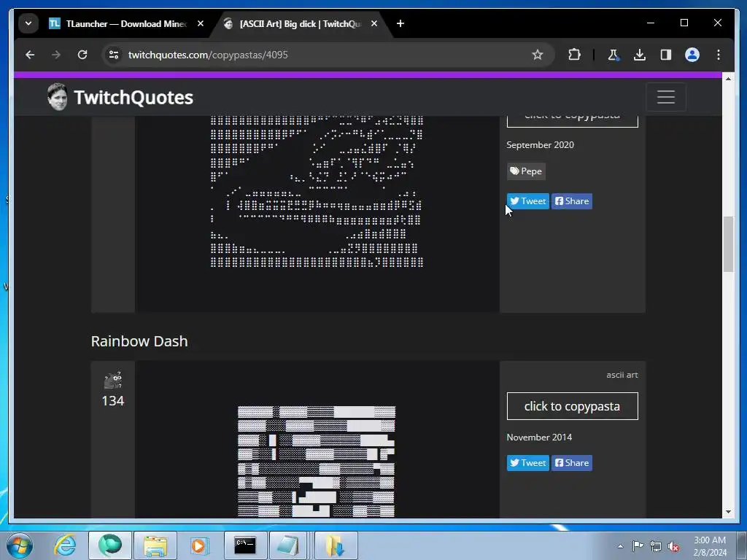The image size is (747, 560).
Task: Bookmark this page with the star icon
Action: point(538,55)
